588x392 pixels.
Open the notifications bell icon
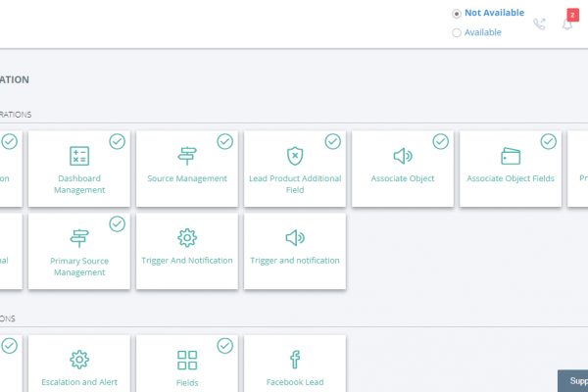pos(567,24)
